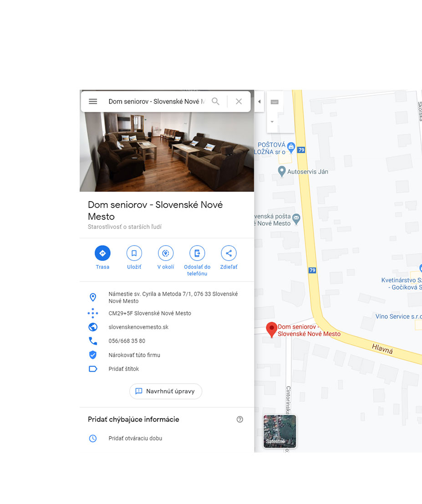This screenshot has height=504, width=422.
Task: Click the verified shield icon
Action: [x=93, y=355]
